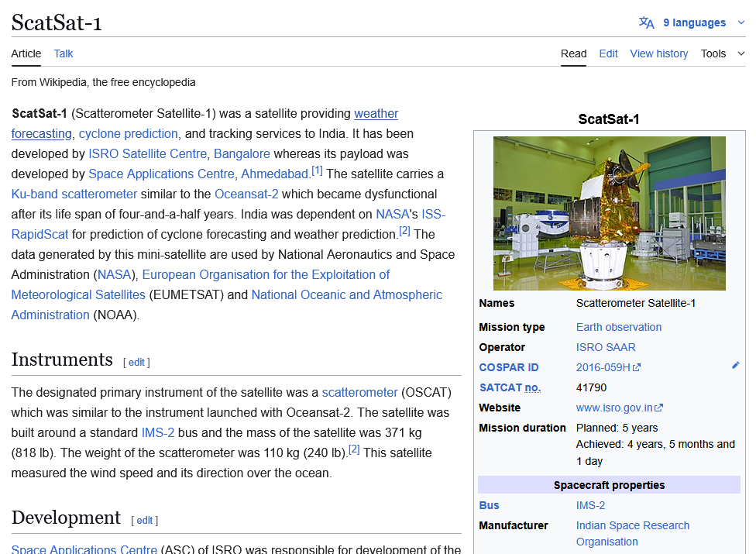Open the ISRO operator link
This screenshot has height=554, width=756.
click(589, 348)
